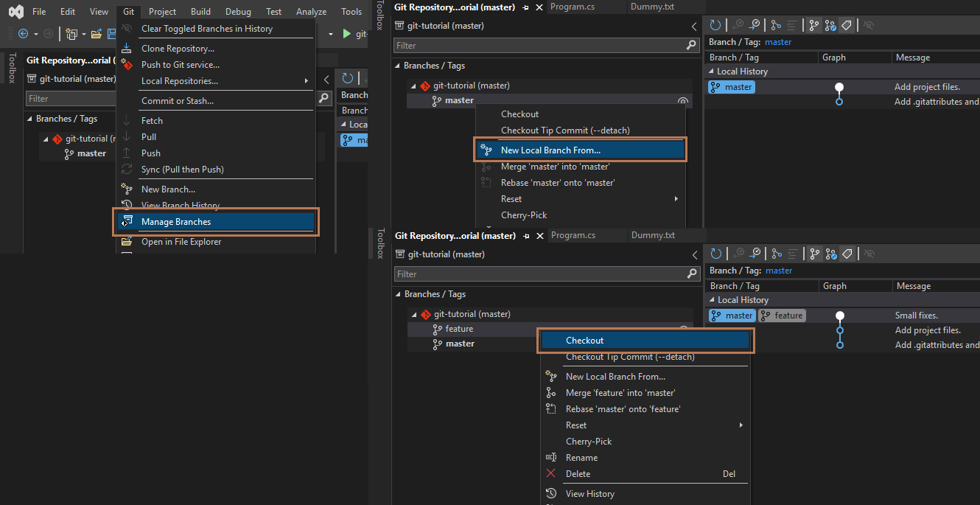Click the new project icon in main toolbar

click(71, 34)
